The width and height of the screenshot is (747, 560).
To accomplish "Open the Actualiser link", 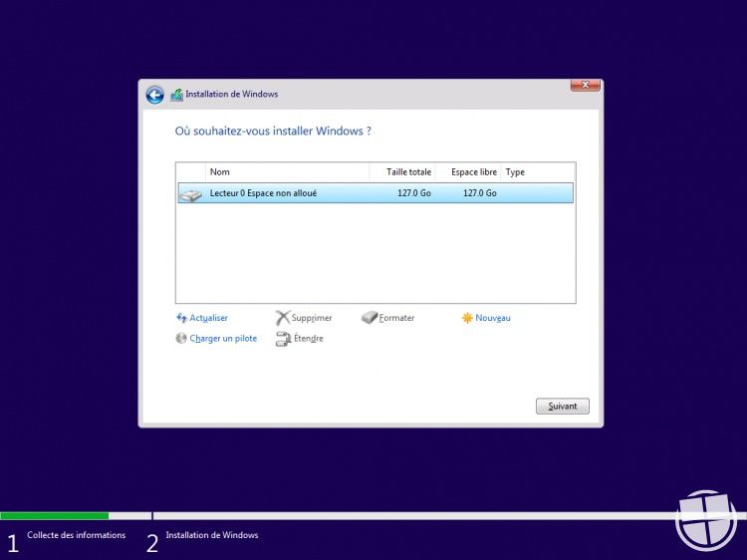I will [208, 318].
